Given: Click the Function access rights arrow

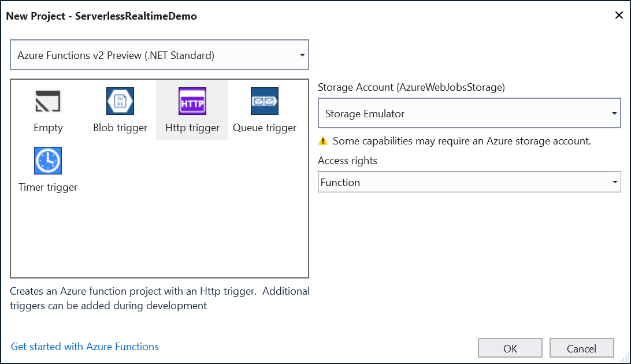Looking at the screenshot, I should point(615,183).
